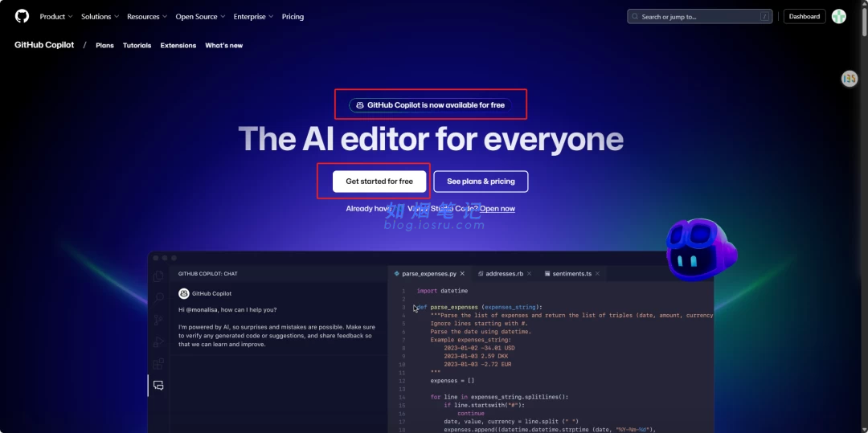
Task: Expand the Enterprise dropdown menu
Action: point(253,17)
